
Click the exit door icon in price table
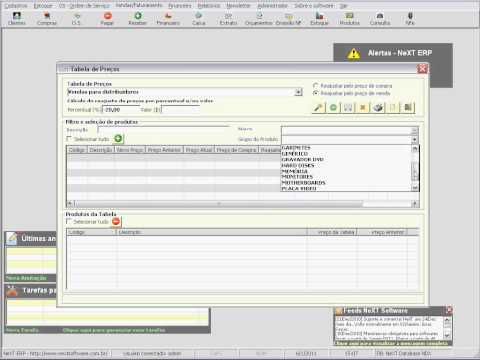point(408,108)
